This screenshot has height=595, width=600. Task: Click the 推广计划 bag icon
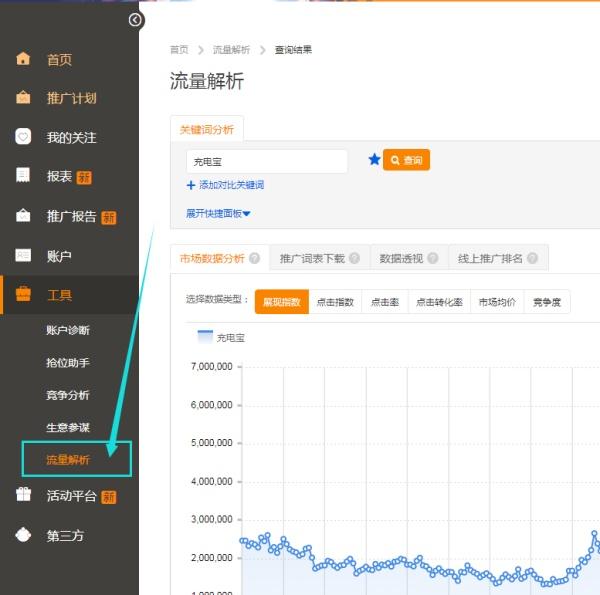23,97
